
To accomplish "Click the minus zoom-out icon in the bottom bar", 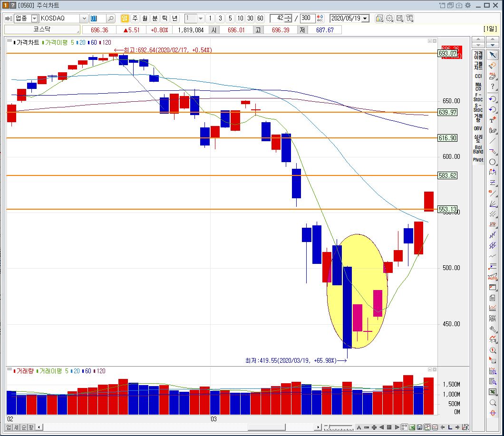I will pyautogui.click(x=367, y=427).
